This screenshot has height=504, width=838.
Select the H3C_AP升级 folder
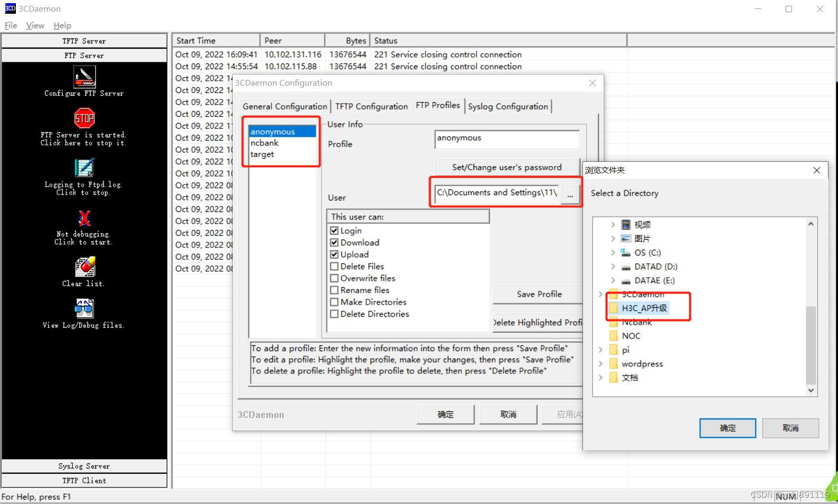coord(639,308)
